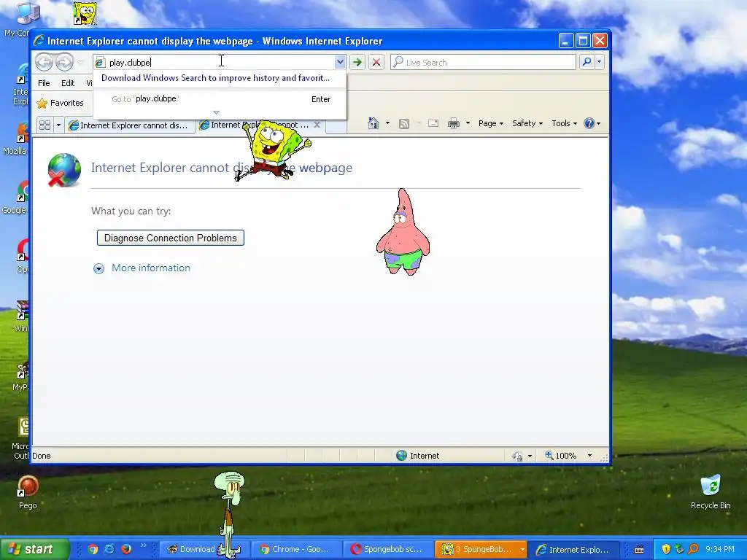The width and height of the screenshot is (747, 560).
Task: Close the active tab with X
Action: (x=317, y=125)
